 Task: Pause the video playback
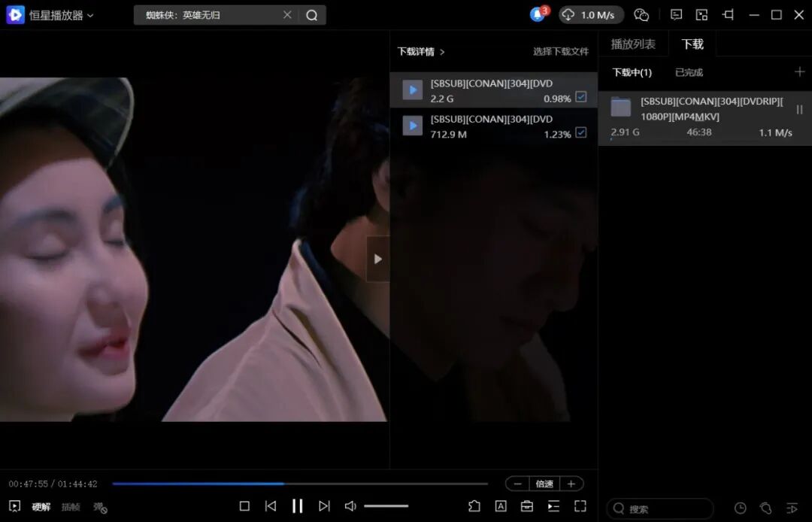pyautogui.click(x=297, y=506)
